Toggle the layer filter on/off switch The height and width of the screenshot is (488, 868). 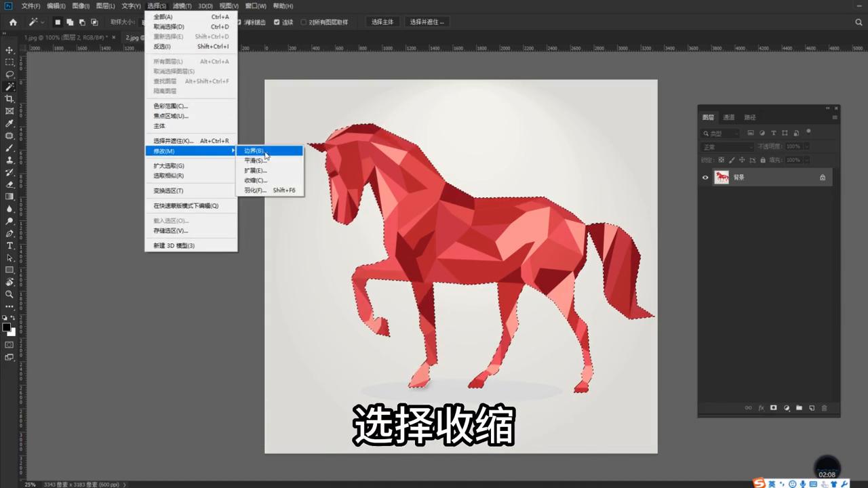(x=808, y=132)
